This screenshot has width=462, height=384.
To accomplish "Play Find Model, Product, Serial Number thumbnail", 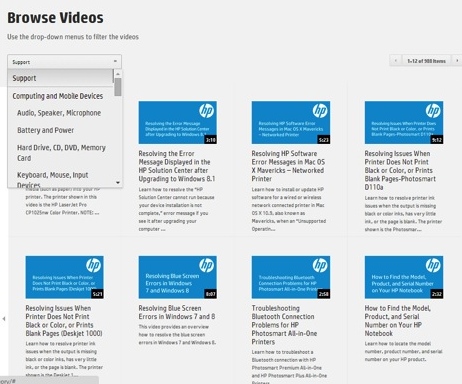I will click(404, 277).
